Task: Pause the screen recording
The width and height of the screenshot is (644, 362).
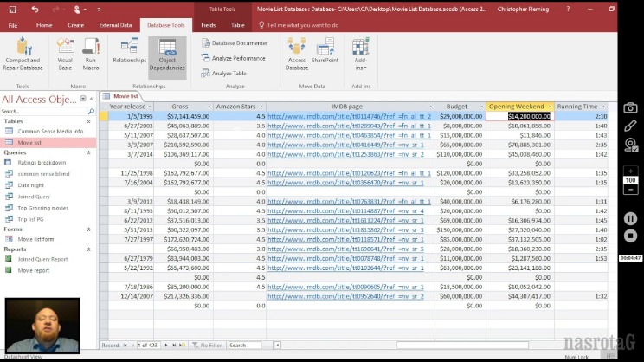Action: point(630,218)
